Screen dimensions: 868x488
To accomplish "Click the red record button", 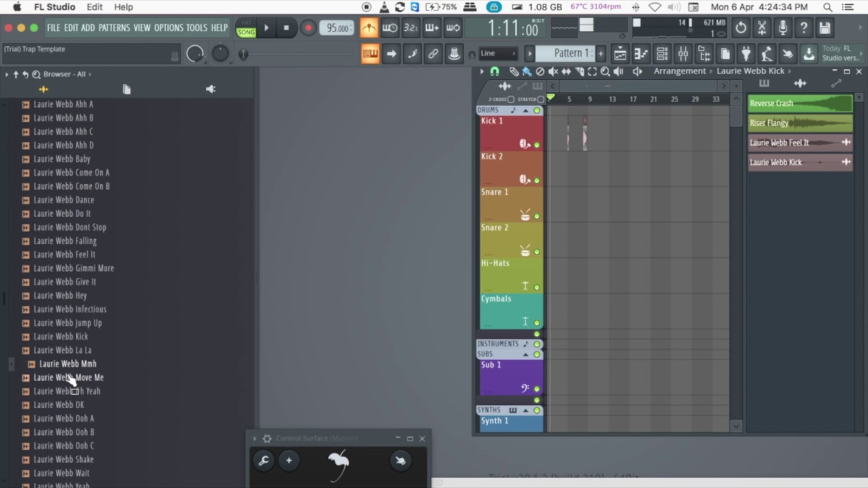I will click(x=308, y=28).
